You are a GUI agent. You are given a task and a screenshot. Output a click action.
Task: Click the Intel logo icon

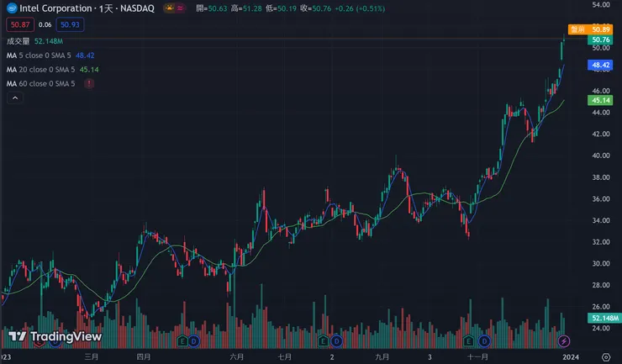(12, 8)
